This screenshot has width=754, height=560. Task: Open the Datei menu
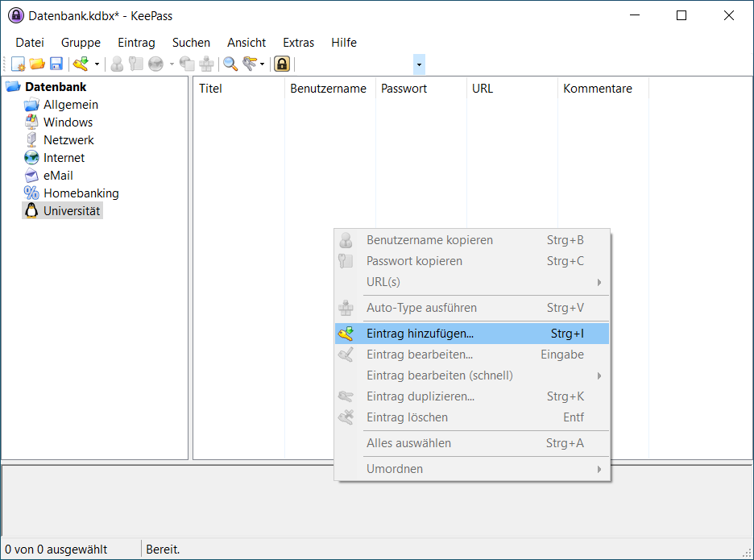pyautogui.click(x=30, y=43)
